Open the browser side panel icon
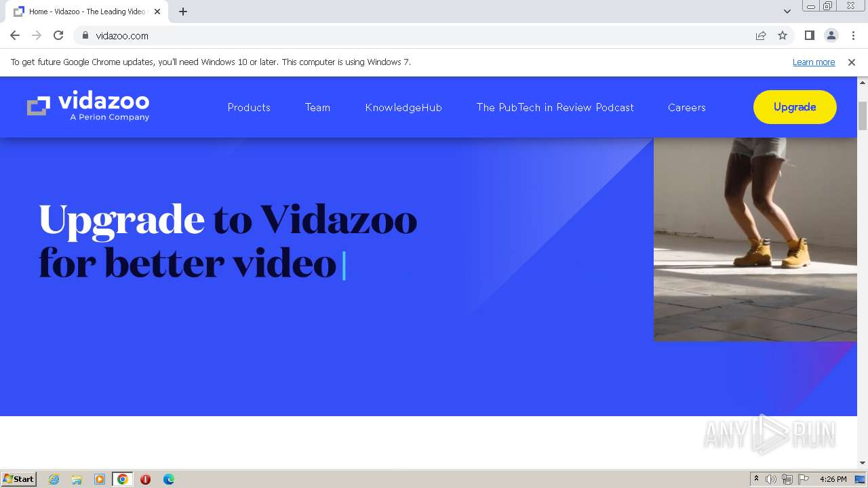This screenshot has width=868, height=488. click(x=809, y=35)
